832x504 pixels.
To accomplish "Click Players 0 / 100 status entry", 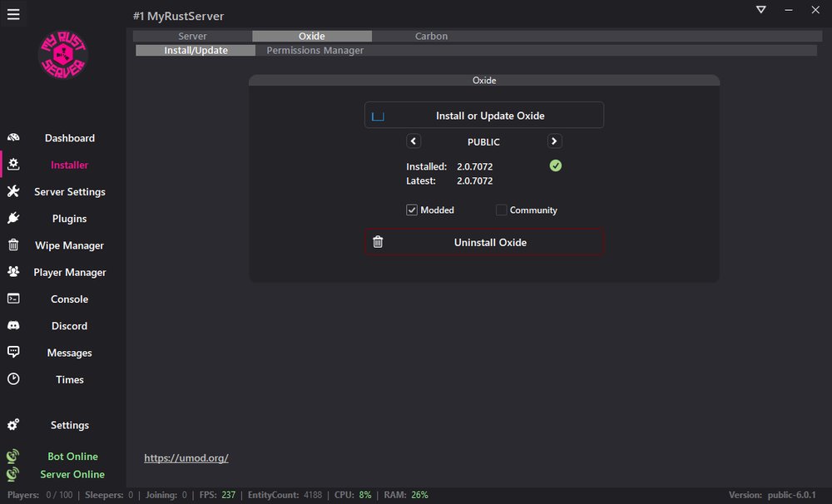I will [x=40, y=495].
